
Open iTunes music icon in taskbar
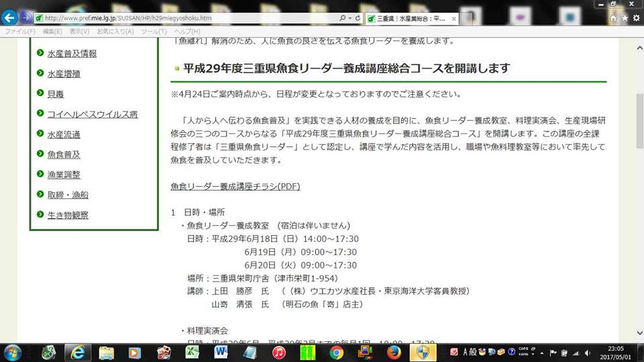(x=278, y=353)
